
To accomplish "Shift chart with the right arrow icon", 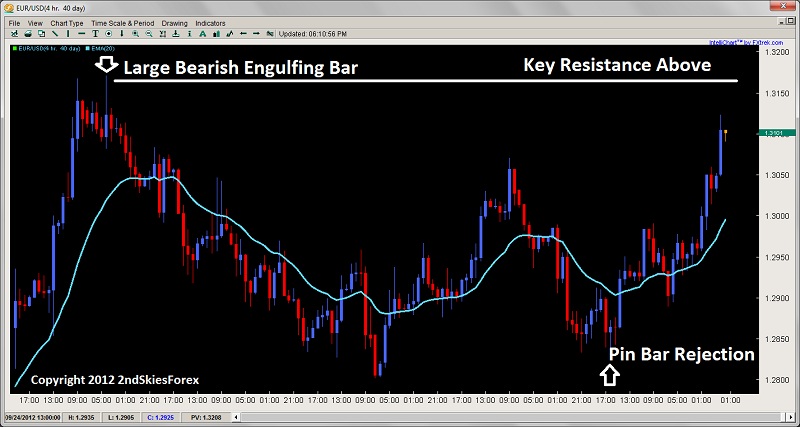I will 257,34.
